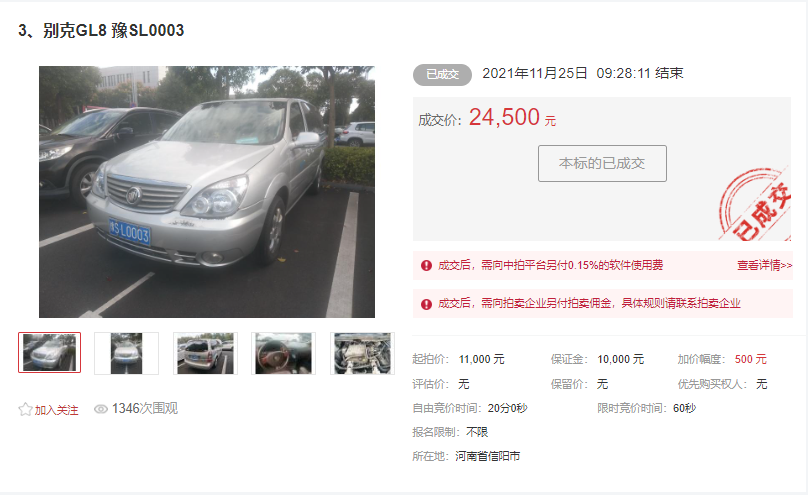Select the second front view thumbnail
The width and height of the screenshot is (808, 495).
coord(126,353)
